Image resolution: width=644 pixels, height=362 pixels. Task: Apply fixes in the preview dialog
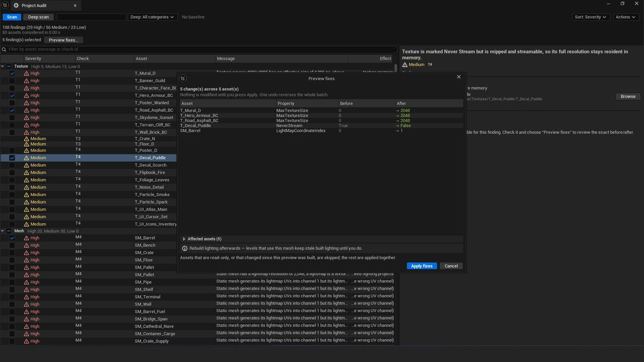(x=422, y=266)
